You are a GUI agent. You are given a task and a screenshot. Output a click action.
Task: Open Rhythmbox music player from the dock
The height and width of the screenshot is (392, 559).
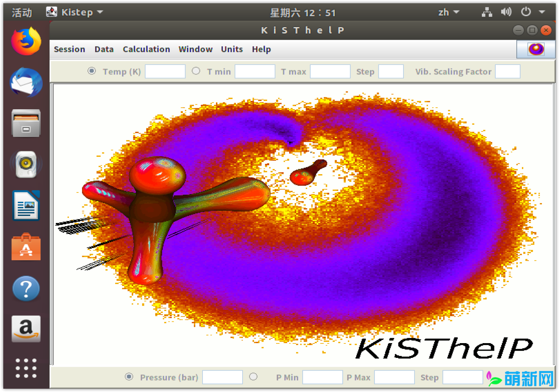26,164
